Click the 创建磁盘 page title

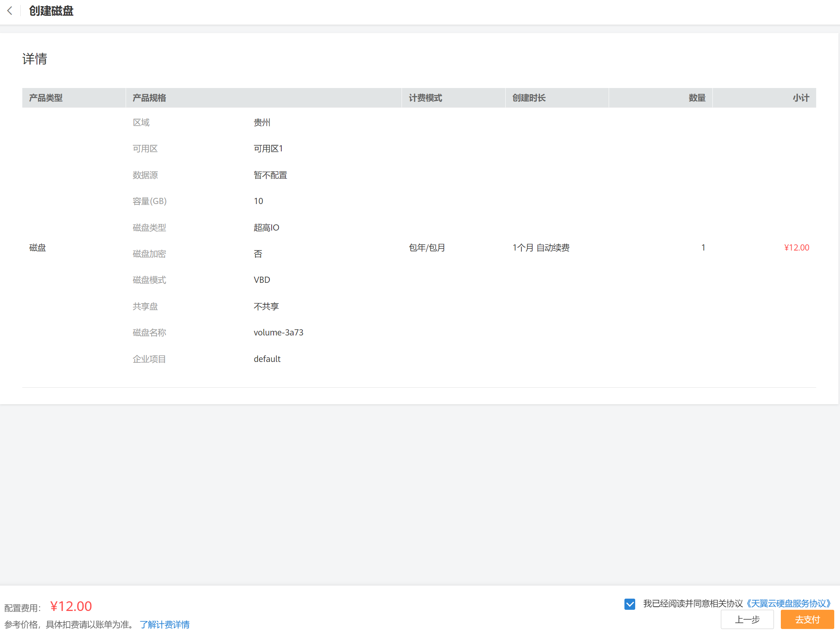[51, 11]
